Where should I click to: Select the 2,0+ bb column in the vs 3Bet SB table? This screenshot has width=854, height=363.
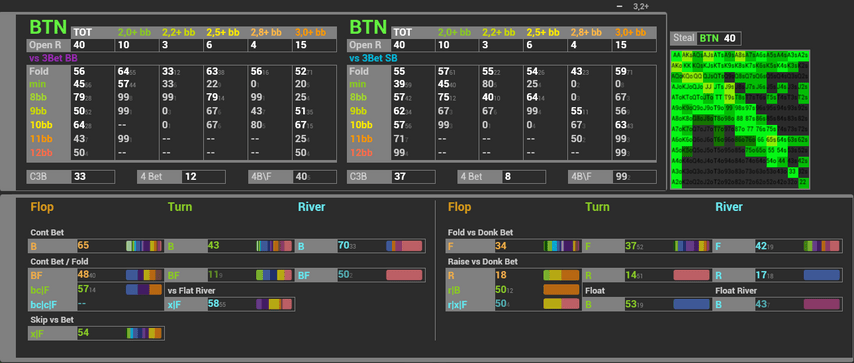pos(455,33)
